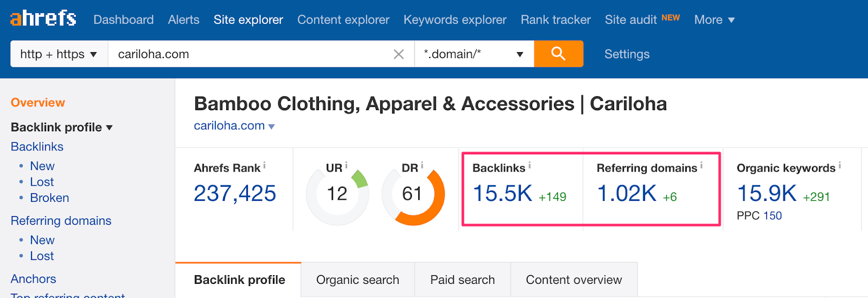Switch to the Content overview tab

pyautogui.click(x=574, y=280)
